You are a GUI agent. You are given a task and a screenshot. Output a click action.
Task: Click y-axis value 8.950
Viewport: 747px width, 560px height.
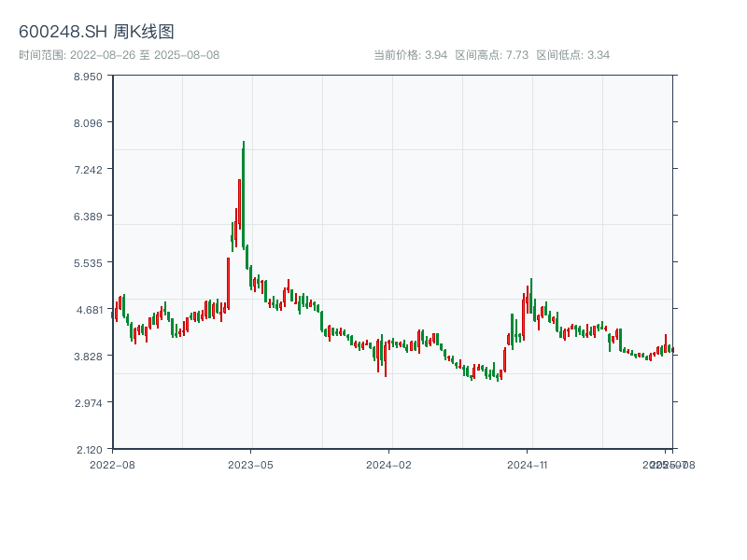[88, 77]
